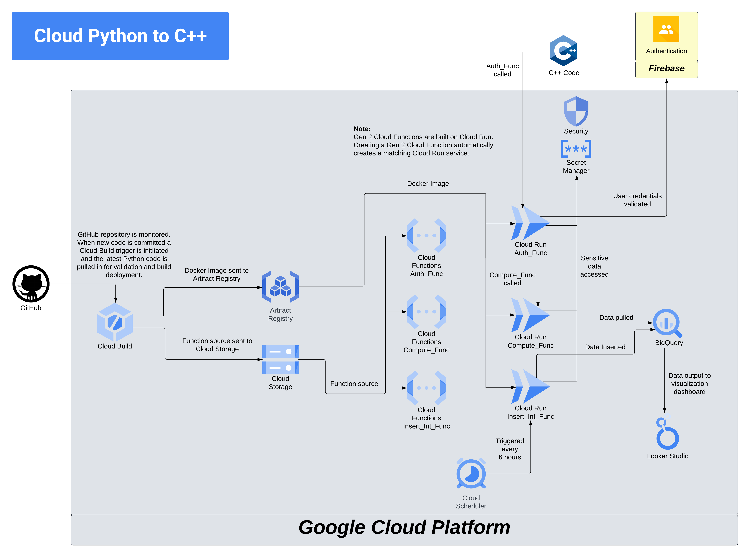
Task: Select the Cloud Storage icon
Action: (280, 359)
